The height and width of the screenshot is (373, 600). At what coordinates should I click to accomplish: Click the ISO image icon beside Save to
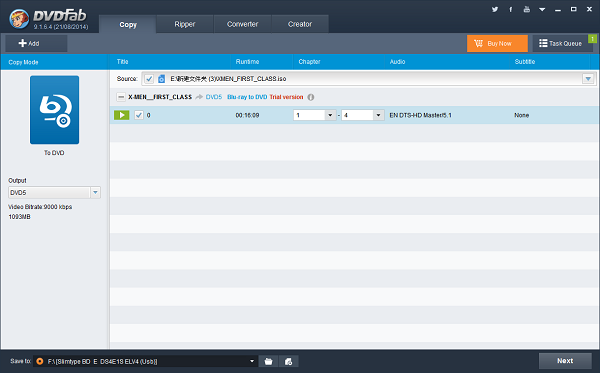coord(289,361)
